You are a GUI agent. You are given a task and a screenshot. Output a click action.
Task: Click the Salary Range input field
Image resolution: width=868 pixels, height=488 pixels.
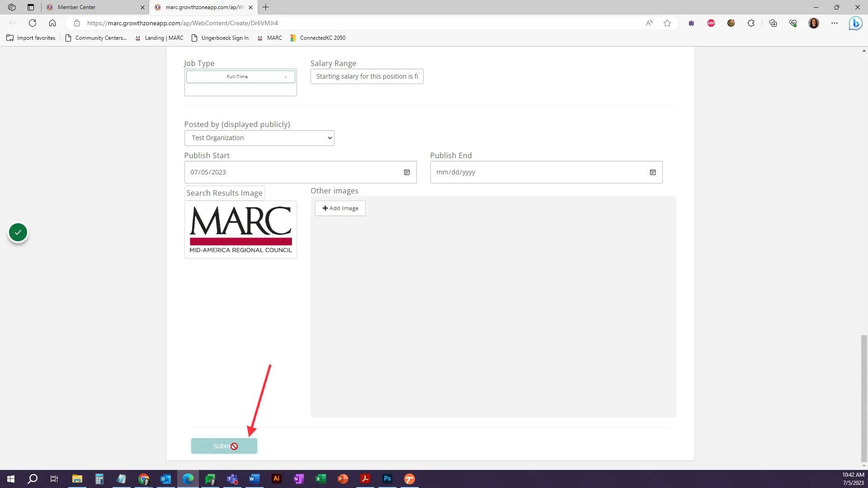click(x=367, y=76)
